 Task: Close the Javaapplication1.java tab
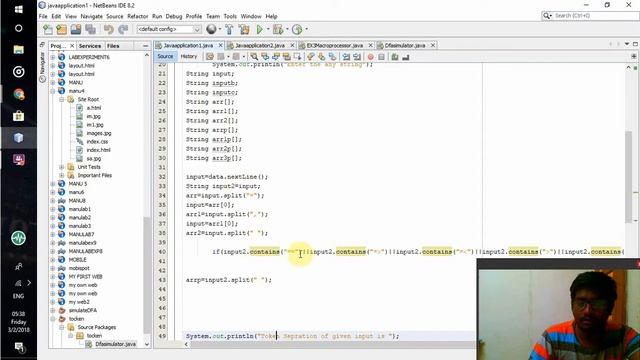pos(221,45)
